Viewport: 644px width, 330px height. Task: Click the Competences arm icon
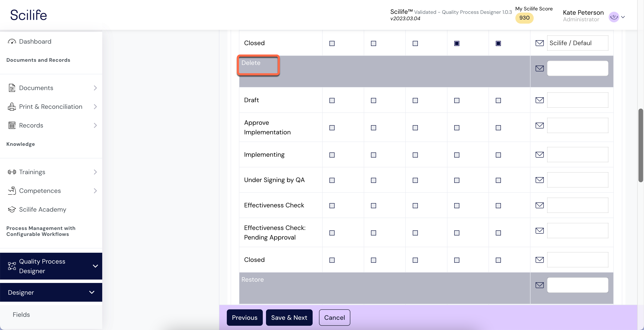point(12,191)
